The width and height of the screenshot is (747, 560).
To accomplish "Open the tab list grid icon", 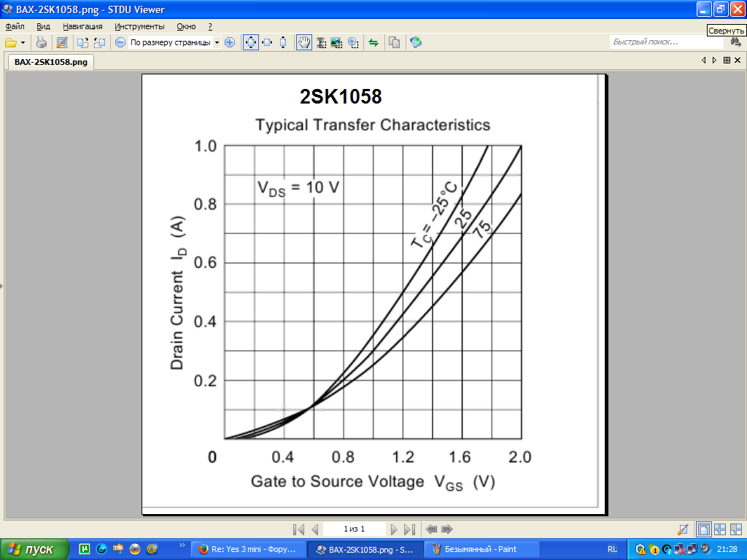I will (727, 61).
